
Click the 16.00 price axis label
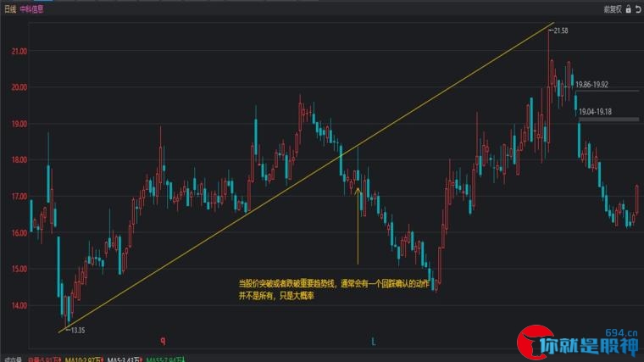(19, 232)
